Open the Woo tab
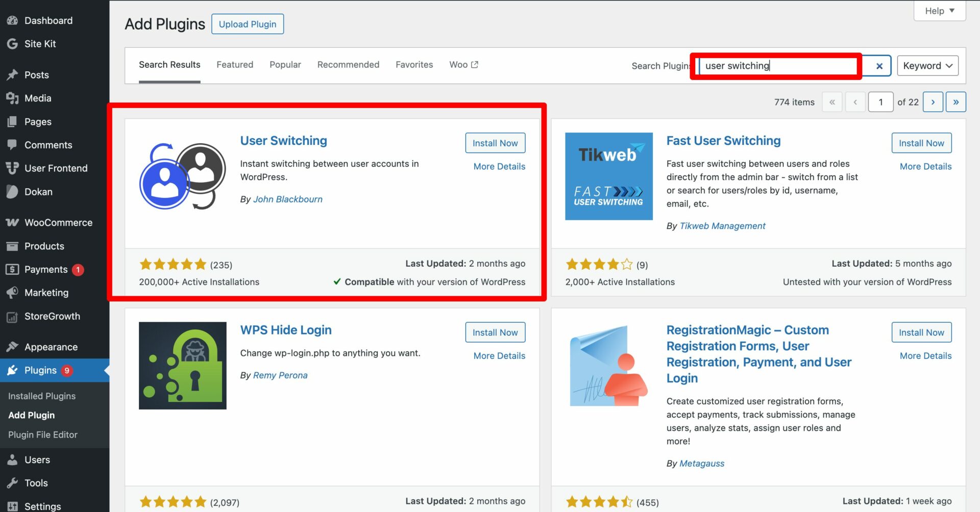The image size is (980, 512). (463, 65)
